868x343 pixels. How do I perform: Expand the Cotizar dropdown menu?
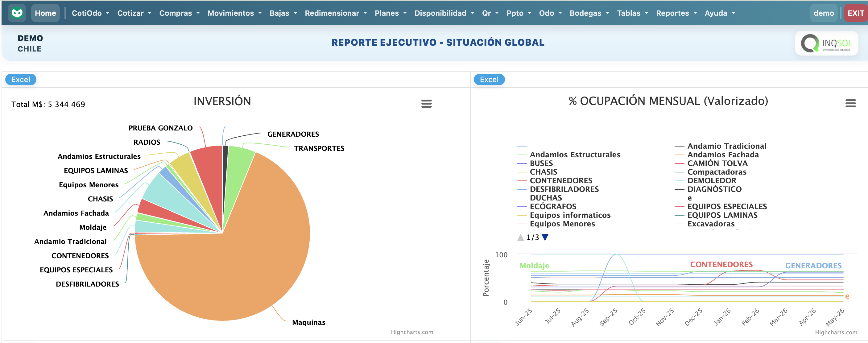[x=134, y=13]
